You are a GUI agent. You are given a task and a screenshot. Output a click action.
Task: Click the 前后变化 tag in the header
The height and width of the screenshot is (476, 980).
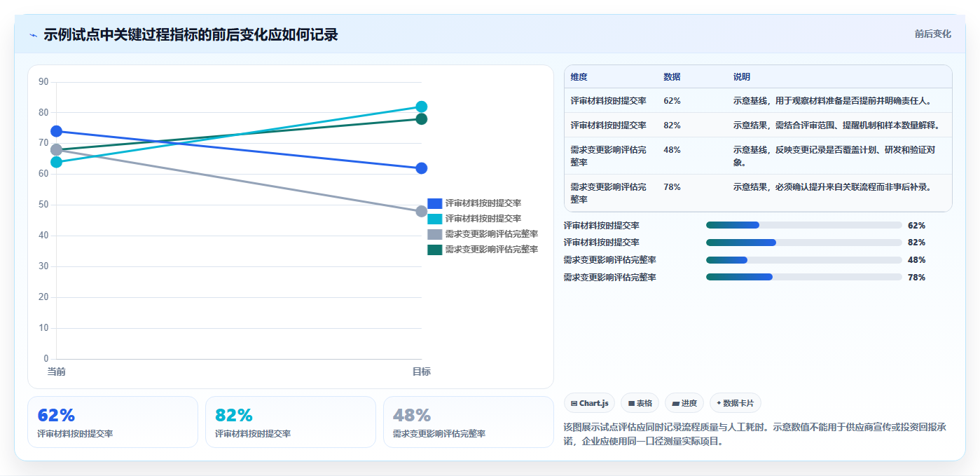pos(933,34)
